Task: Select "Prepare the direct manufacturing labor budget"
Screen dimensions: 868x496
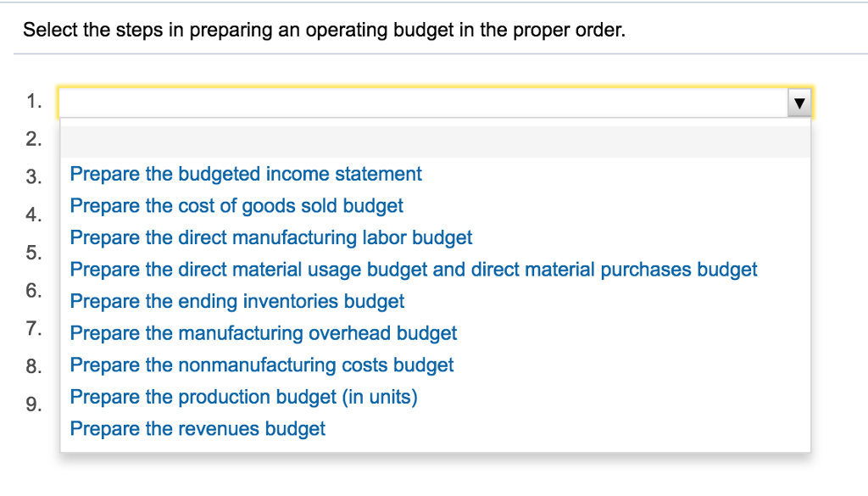Action: [x=271, y=237]
